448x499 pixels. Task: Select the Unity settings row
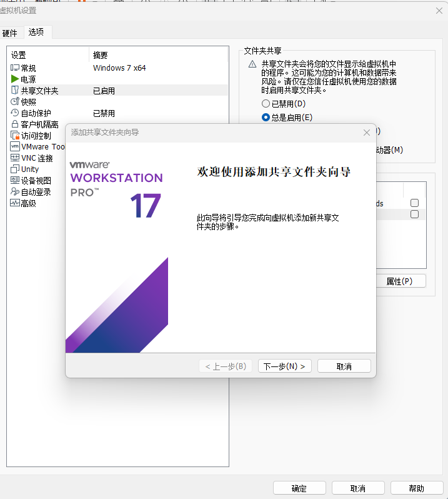[x=37, y=169]
